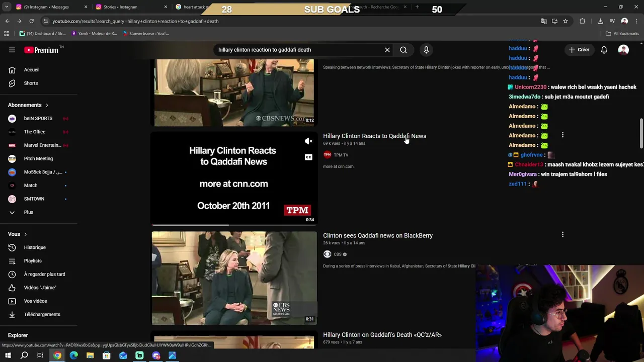Expand the Vous section

click(18, 234)
